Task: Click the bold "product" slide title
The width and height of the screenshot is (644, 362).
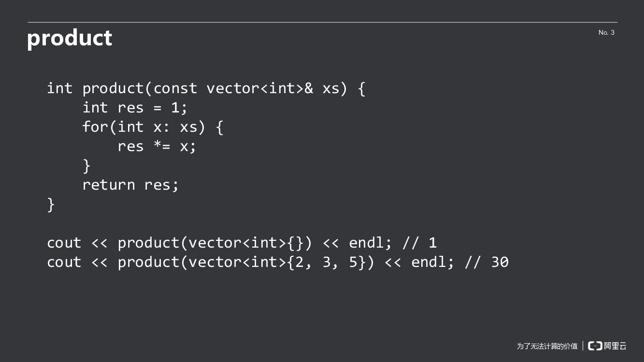Action: [70, 38]
